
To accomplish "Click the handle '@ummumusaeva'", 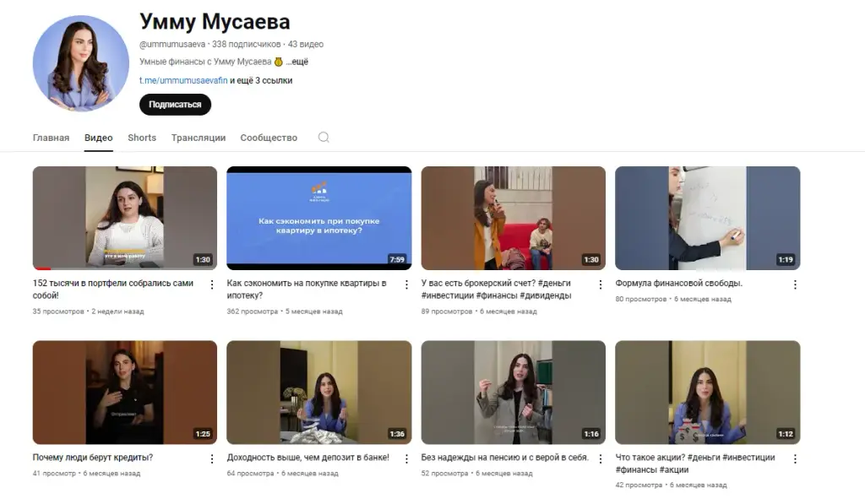I will coord(172,44).
